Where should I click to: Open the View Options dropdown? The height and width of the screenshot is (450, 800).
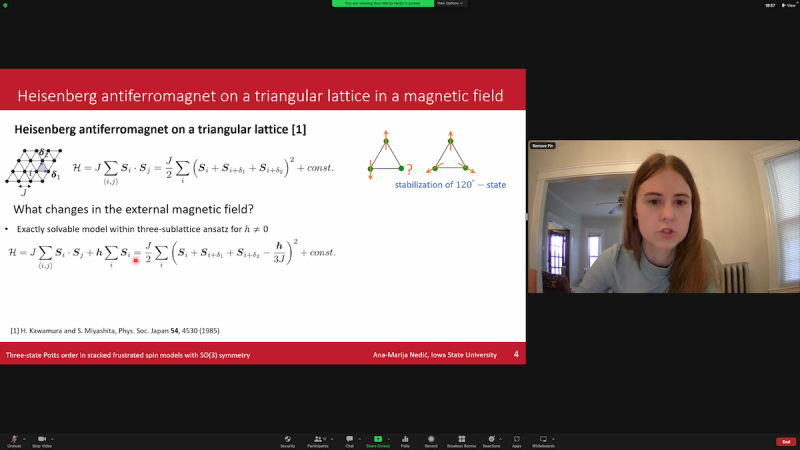pyautogui.click(x=450, y=3)
